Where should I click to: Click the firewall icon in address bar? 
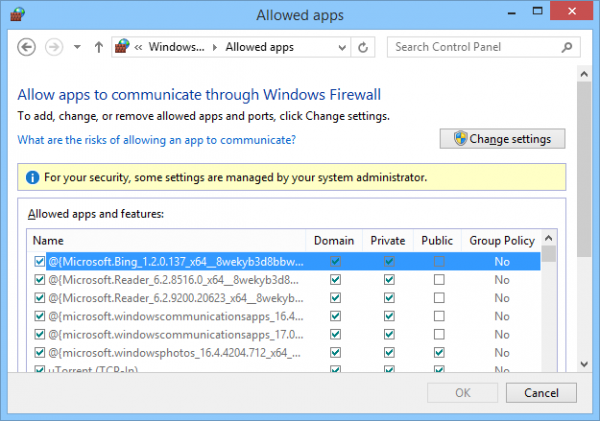[x=122, y=46]
